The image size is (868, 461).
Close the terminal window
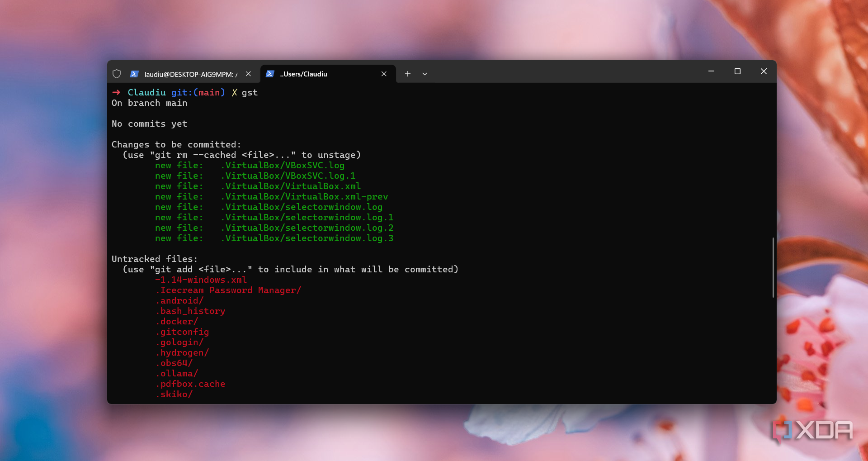coord(764,71)
